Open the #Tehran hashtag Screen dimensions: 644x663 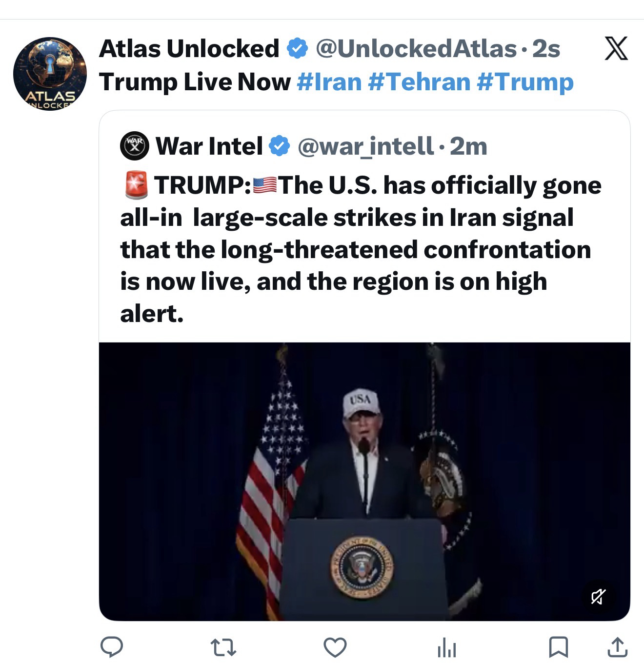tap(419, 81)
